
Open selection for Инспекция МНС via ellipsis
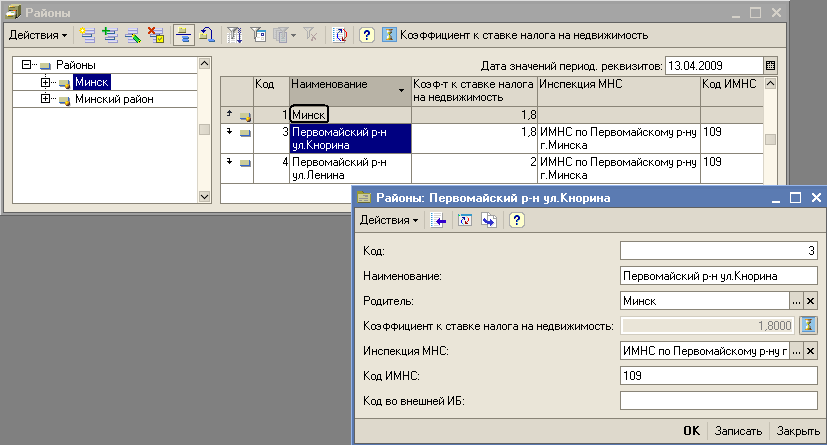point(796,351)
